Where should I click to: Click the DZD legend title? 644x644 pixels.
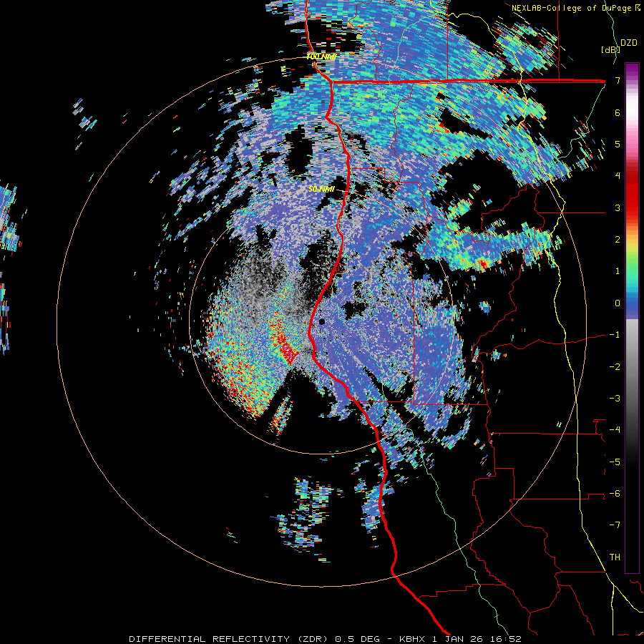point(628,43)
